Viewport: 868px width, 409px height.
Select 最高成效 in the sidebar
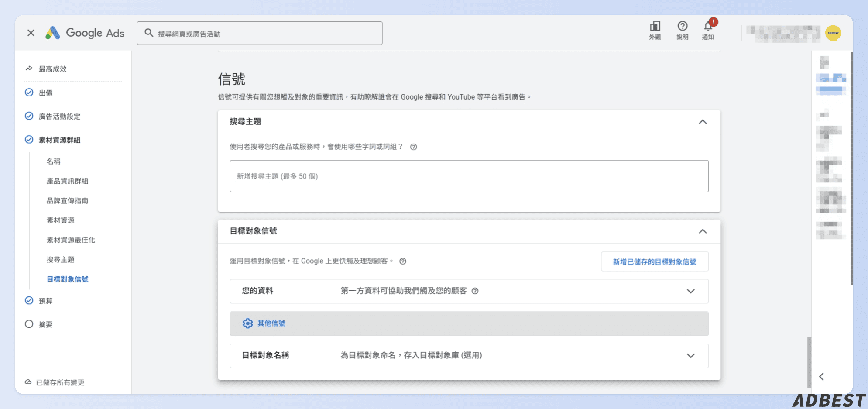53,69
